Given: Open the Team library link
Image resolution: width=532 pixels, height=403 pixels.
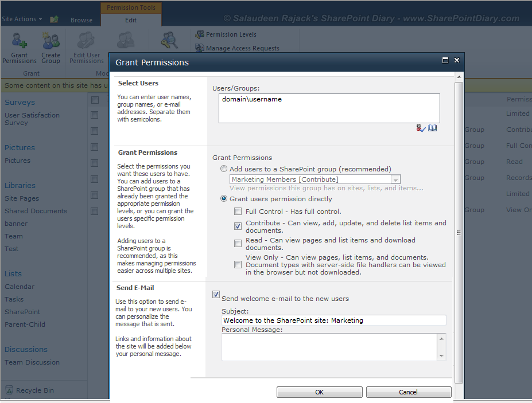Looking at the screenshot, I should click(14, 236).
